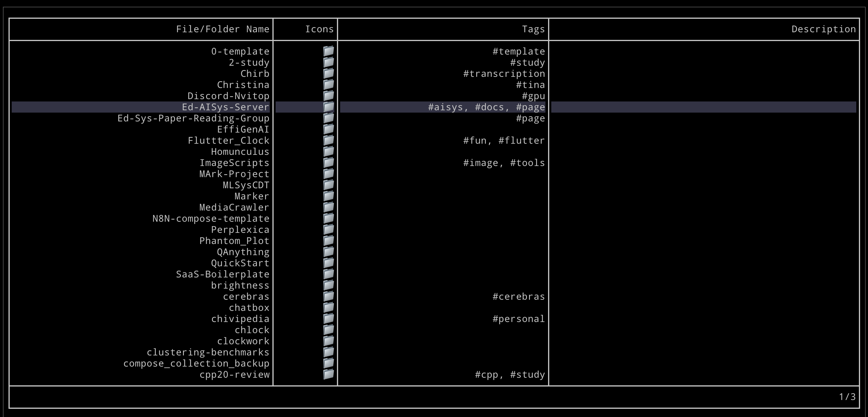Viewport: 868px width, 417px height.
Task: Select the Ed-Sys-Paper-Reading-Group row
Action: click(x=193, y=118)
